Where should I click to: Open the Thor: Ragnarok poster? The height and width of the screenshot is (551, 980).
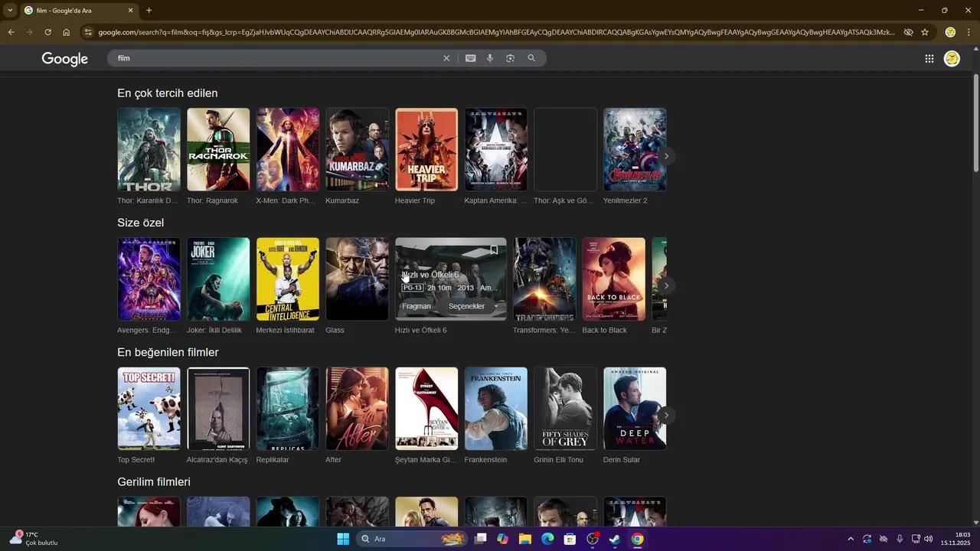218,149
